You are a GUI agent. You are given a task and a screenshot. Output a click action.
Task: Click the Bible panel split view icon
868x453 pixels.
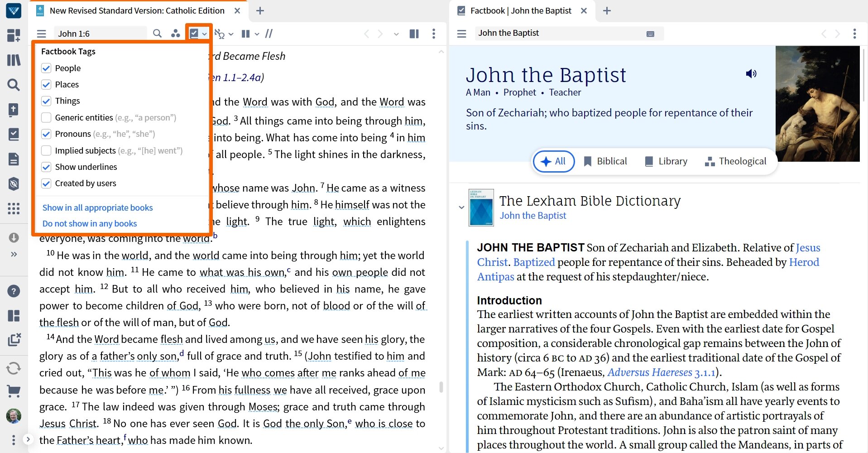pos(414,34)
